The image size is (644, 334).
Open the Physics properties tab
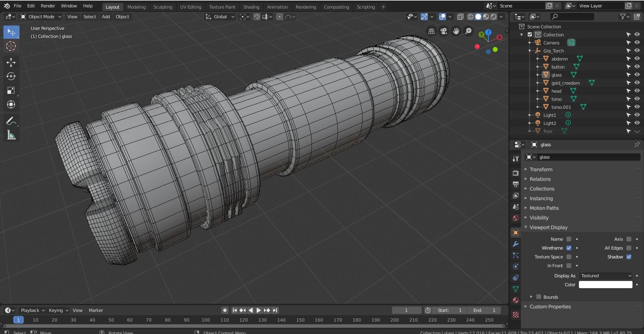(516, 266)
